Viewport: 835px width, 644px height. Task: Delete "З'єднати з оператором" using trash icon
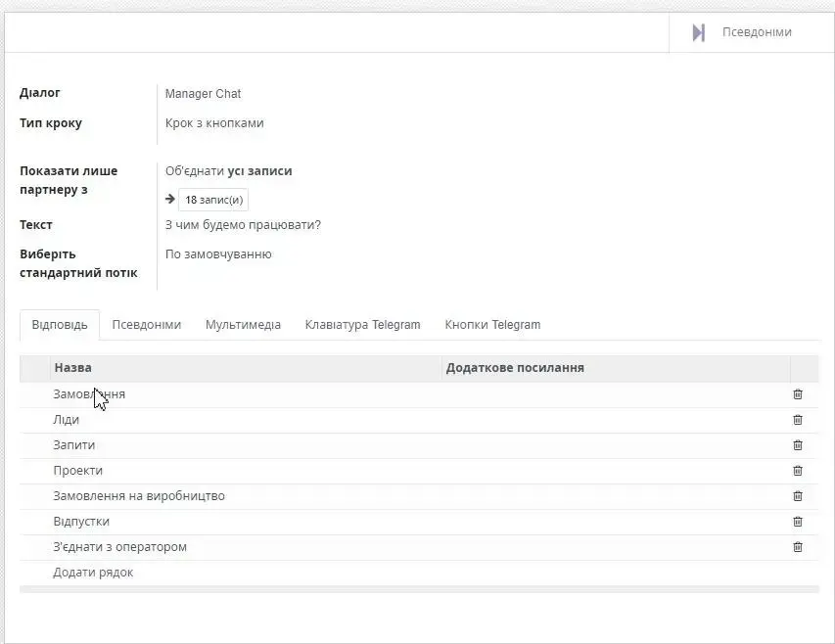point(797,546)
